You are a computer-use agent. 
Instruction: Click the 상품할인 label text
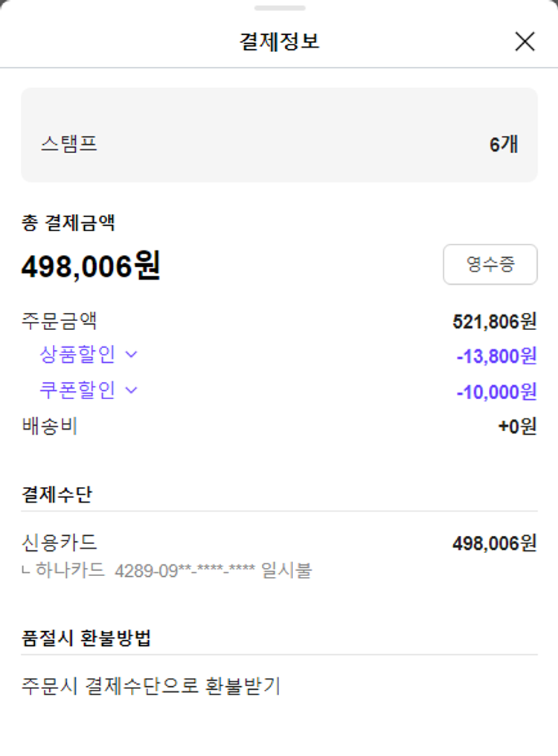77,355
